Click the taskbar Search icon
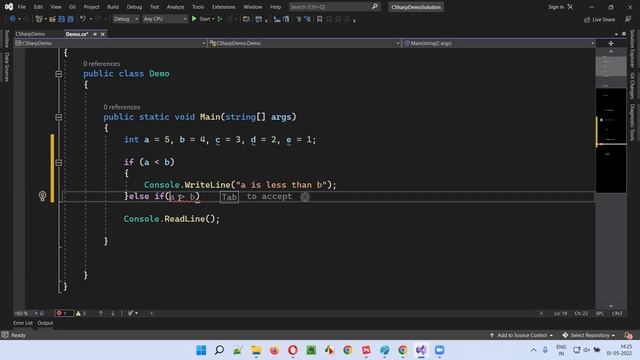Viewport: 640px width, 360px height. click(x=219, y=350)
